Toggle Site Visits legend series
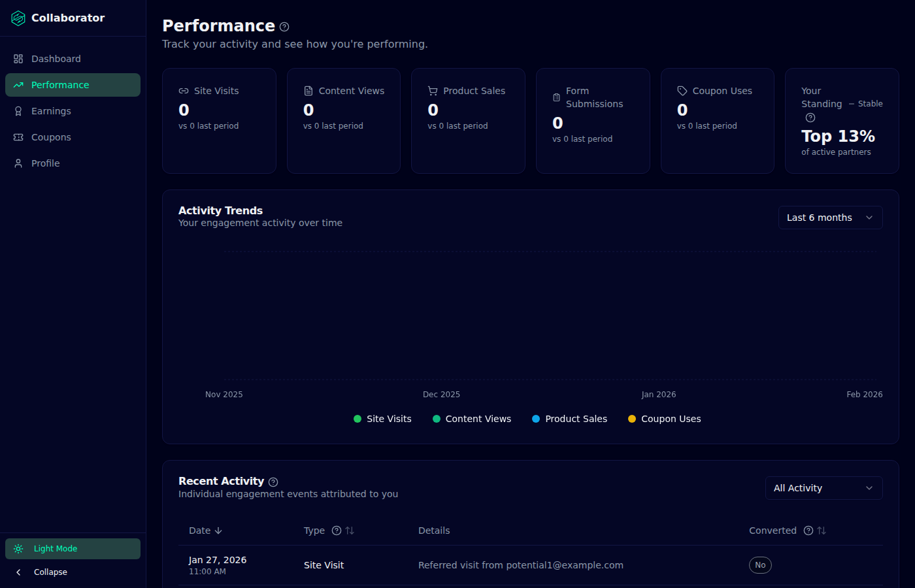Screen dimensions: 915x588 [382, 419]
